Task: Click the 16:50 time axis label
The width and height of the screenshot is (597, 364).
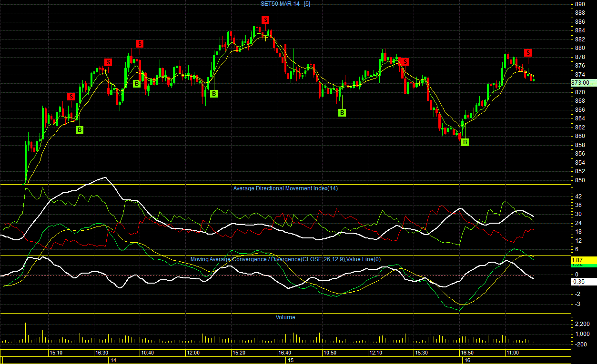Action: (466, 353)
